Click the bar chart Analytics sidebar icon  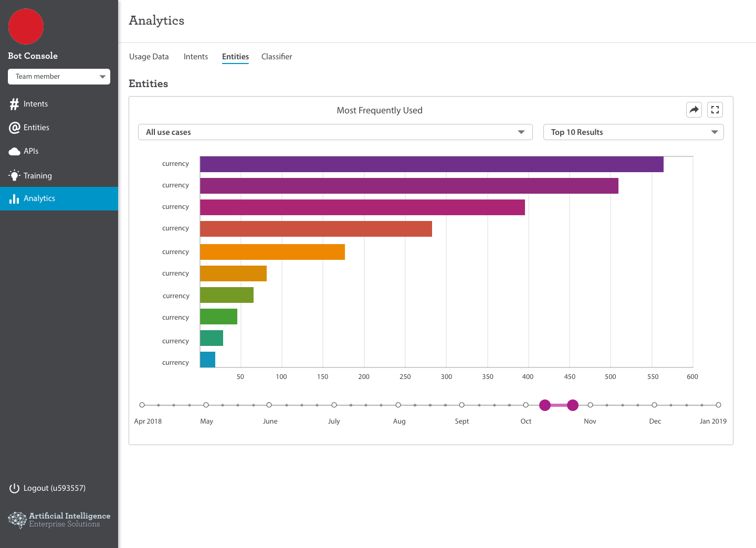tap(14, 198)
